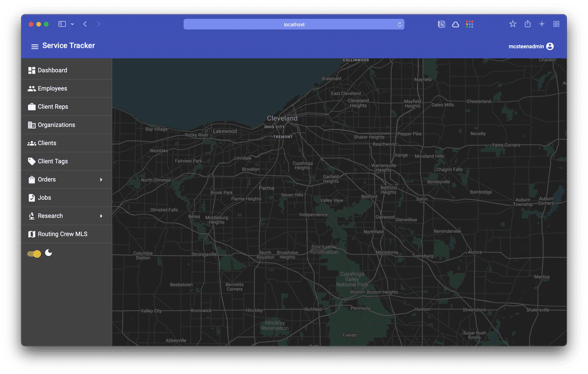Open the user account avatar icon
588x374 pixels.
(550, 46)
